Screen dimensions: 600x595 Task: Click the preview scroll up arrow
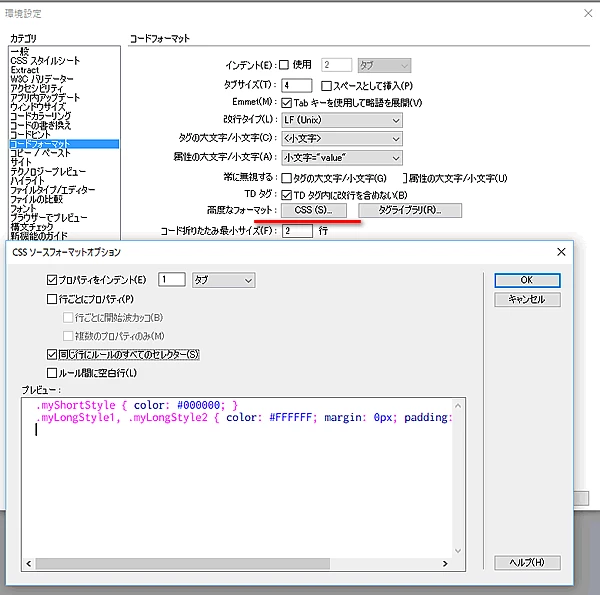tap(458, 406)
